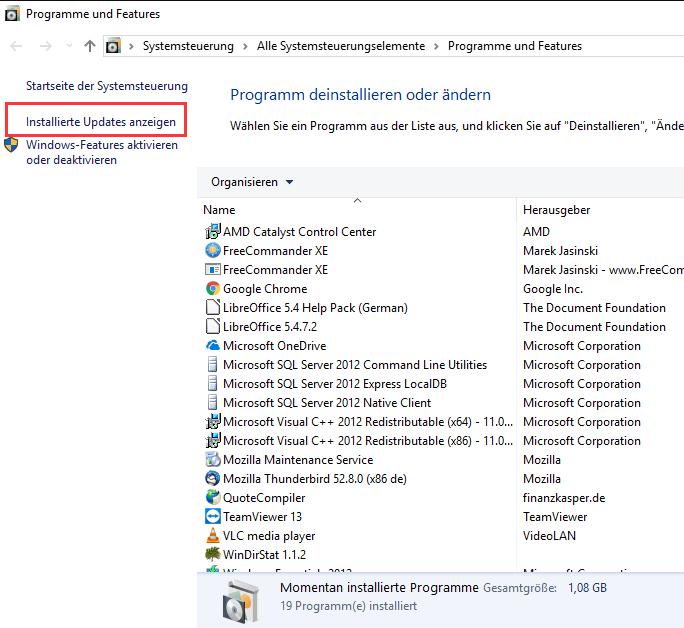Expand the chevron before Systemsteuerung breadcrumb
Viewport: 684px width, 628px height.
pyautogui.click(x=132, y=46)
